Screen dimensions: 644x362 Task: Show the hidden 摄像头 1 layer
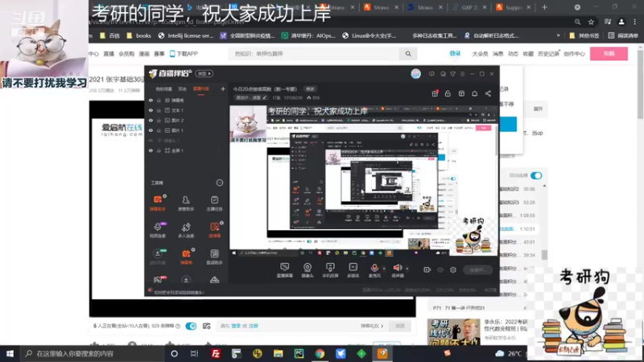(151, 140)
